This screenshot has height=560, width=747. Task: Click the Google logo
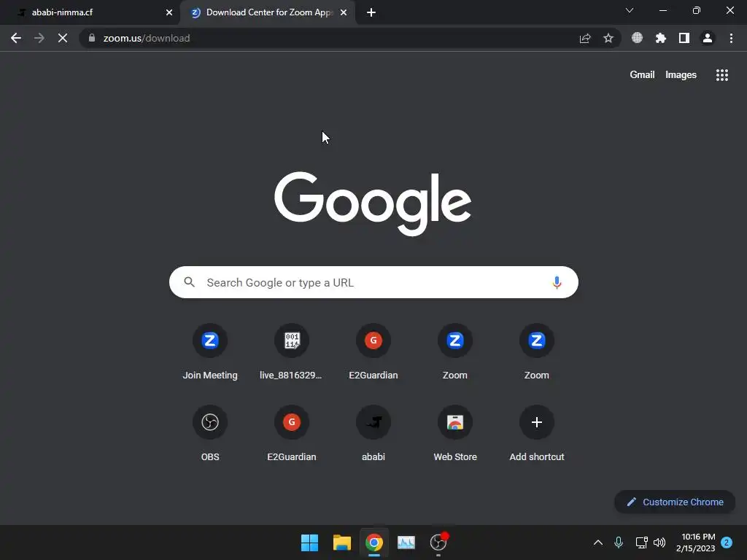(373, 203)
